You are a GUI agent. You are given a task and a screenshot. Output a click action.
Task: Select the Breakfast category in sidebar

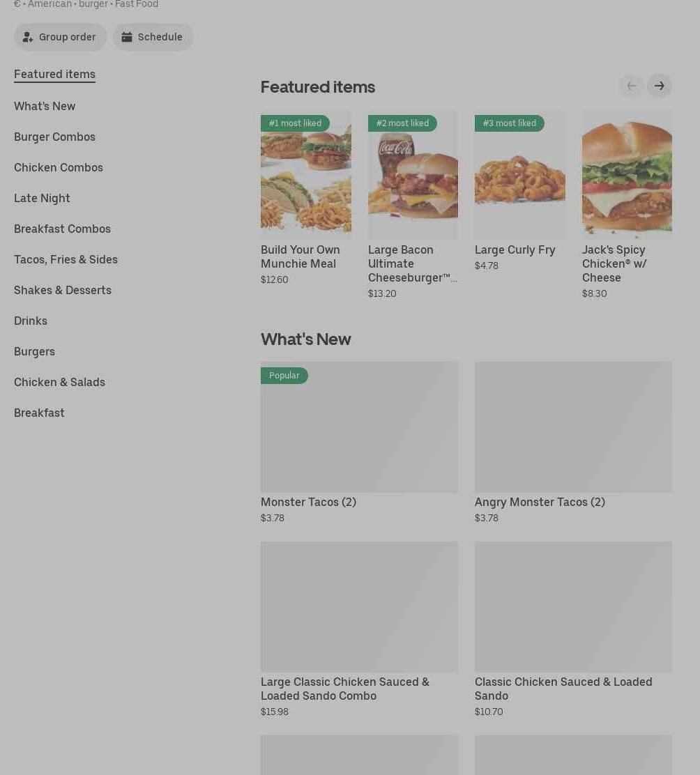coord(39,413)
